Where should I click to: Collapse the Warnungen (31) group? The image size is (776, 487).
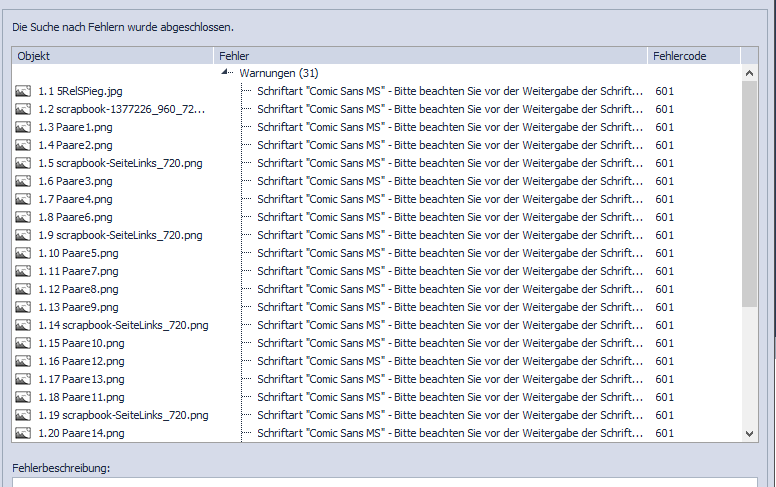pyautogui.click(x=227, y=73)
